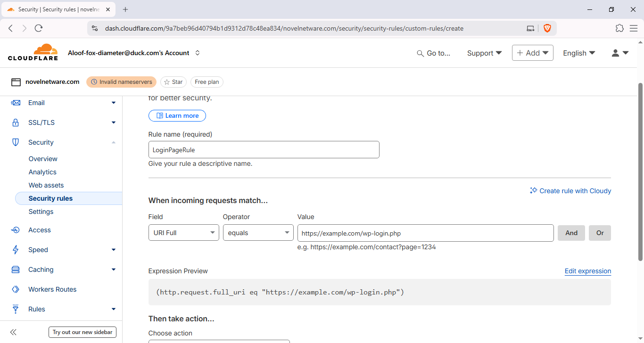Viewport: 644px width, 343px height.
Task: Go to Workers Routes in sidebar
Action: coord(52,289)
